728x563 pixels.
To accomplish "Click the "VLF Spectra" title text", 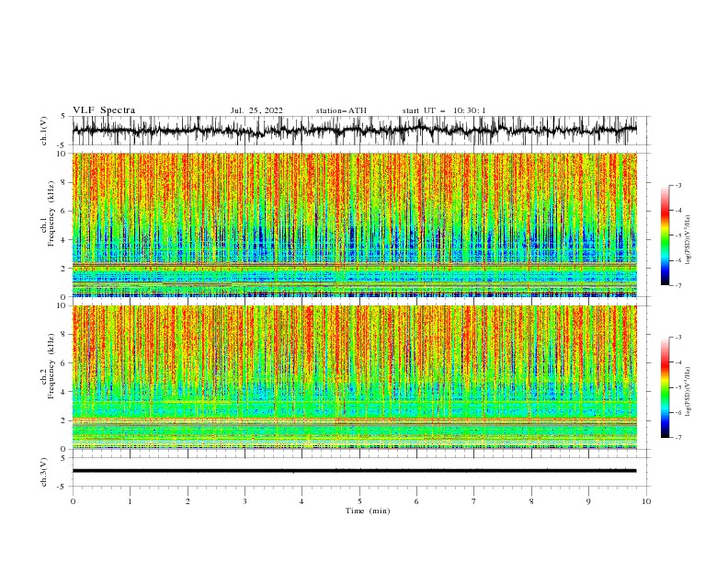I will (x=104, y=110).
